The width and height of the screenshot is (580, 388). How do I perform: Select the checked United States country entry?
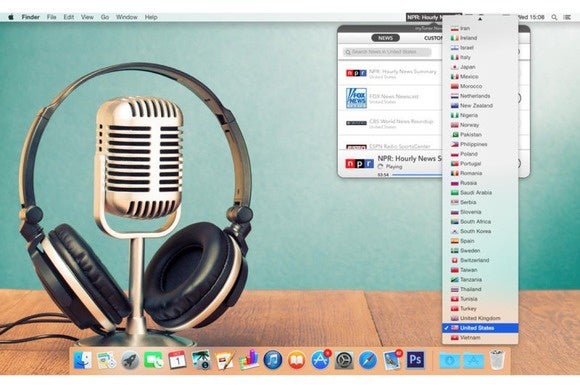coord(480,328)
